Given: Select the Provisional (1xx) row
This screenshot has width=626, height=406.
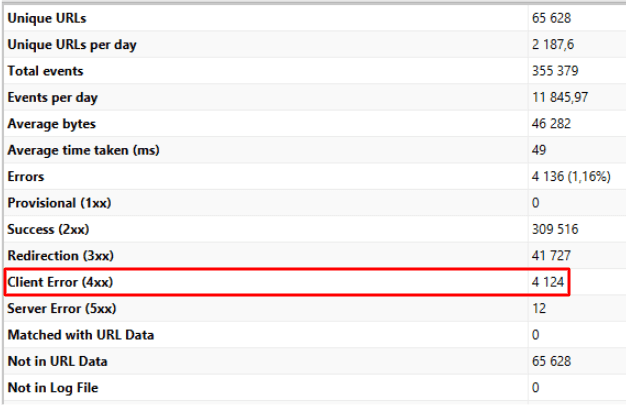Looking at the screenshot, I should [x=315, y=202].
